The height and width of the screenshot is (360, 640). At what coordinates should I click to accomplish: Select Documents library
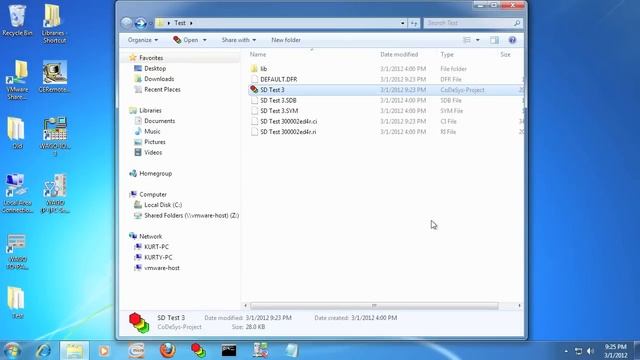pos(159,121)
